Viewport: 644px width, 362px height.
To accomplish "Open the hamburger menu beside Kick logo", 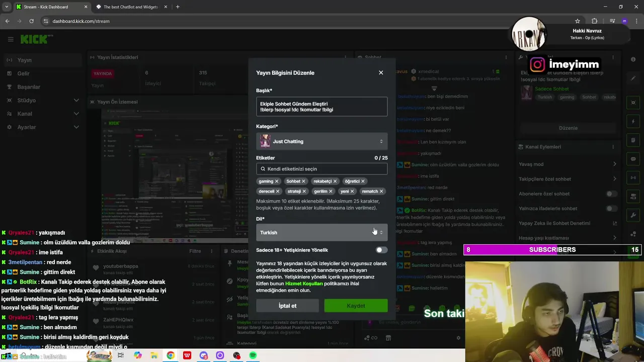I will point(10,39).
